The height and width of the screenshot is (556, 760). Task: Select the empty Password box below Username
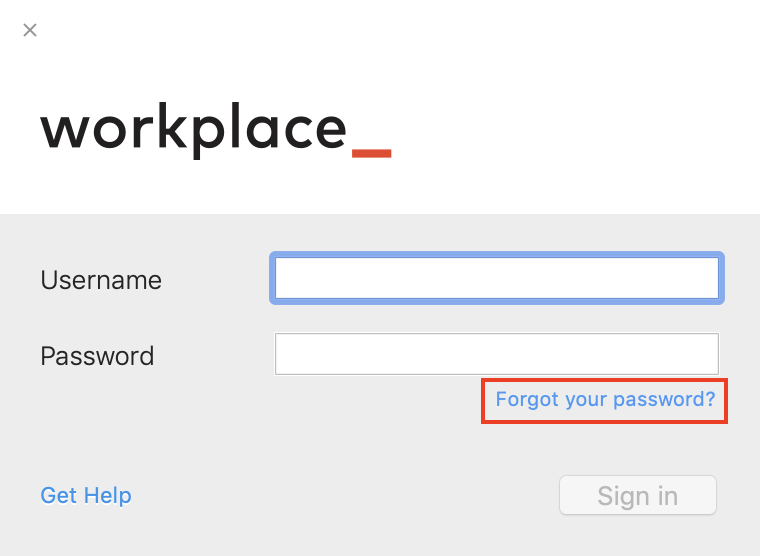pos(497,354)
